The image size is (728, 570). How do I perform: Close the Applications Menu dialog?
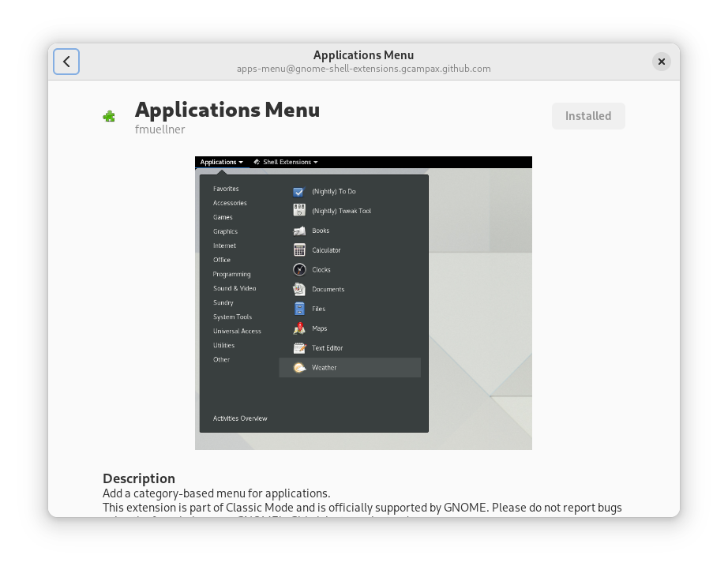[662, 62]
